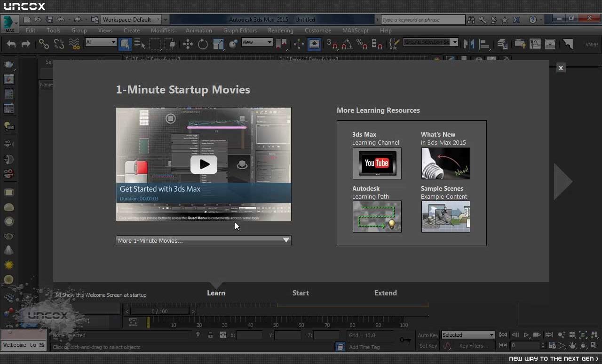Viewport: 602px width, 364px height.
Task: Toggle Absolute/Offset transform type-in mode
Action: (x=223, y=335)
